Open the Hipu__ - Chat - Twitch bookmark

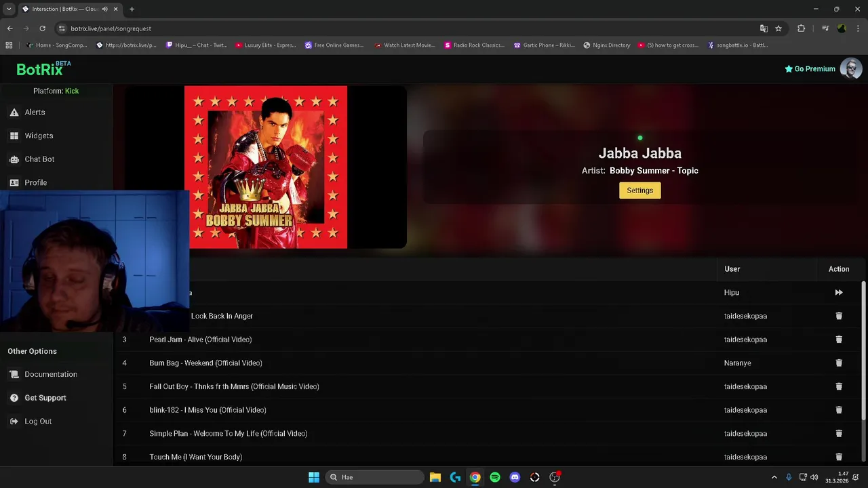click(195, 45)
